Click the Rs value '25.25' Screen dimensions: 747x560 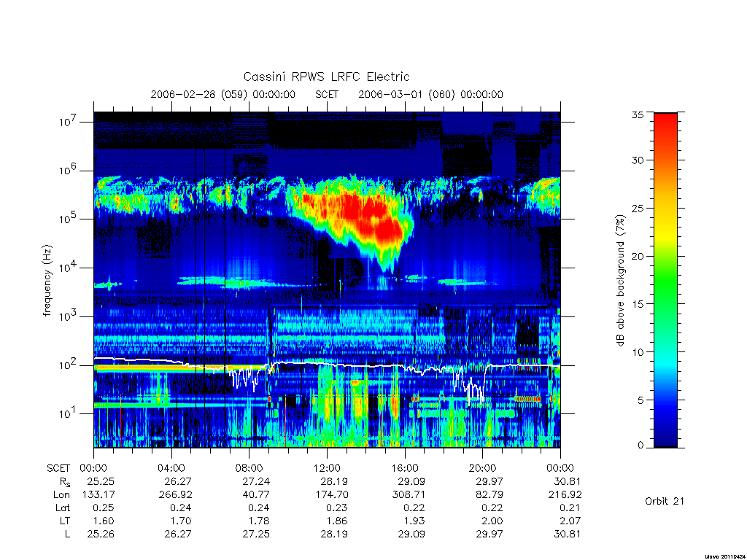click(101, 481)
